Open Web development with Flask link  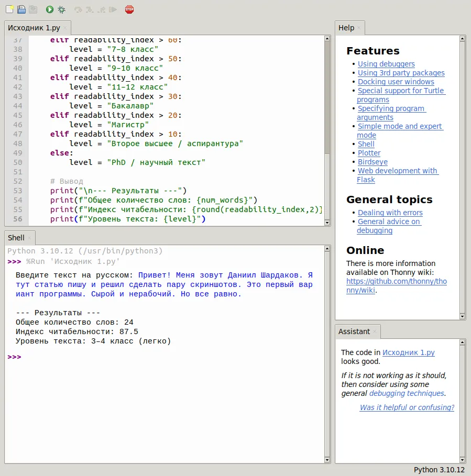click(x=398, y=175)
